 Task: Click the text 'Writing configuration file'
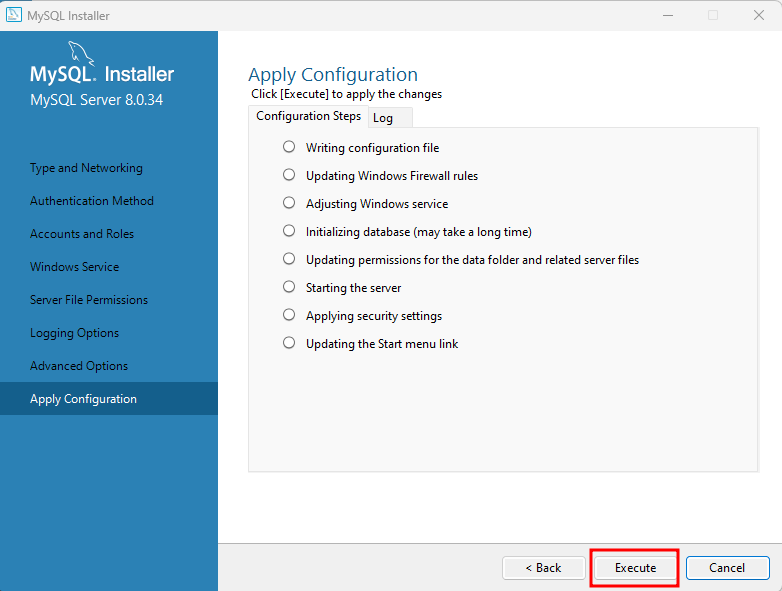click(373, 148)
